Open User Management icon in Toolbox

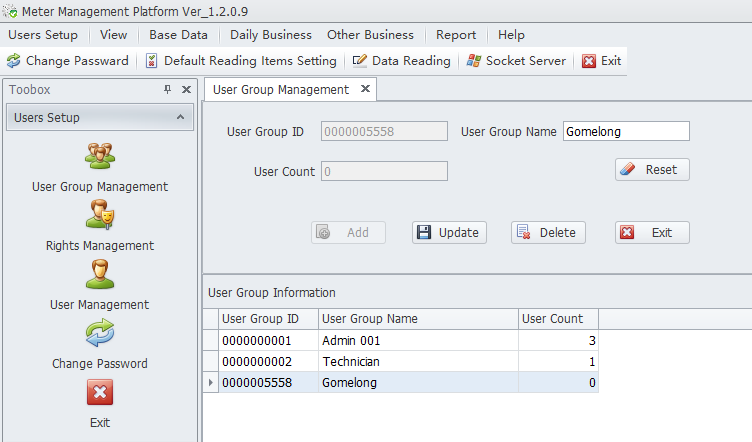(100, 274)
